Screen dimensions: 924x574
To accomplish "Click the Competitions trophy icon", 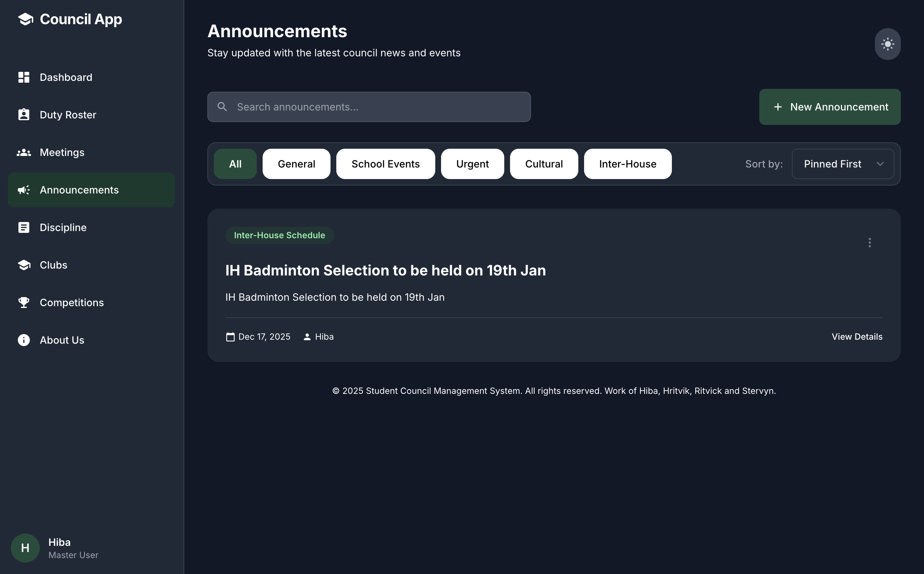I will (23, 303).
